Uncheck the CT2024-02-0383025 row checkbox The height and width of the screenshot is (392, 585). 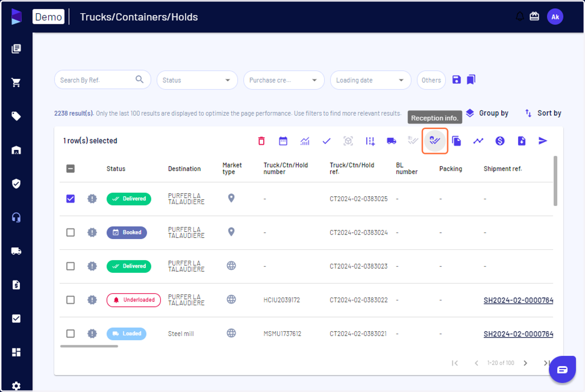[x=70, y=199]
